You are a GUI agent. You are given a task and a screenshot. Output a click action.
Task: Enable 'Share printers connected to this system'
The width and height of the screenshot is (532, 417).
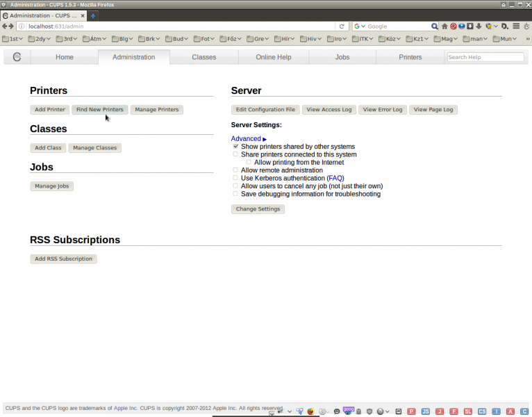pyautogui.click(x=235, y=154)
